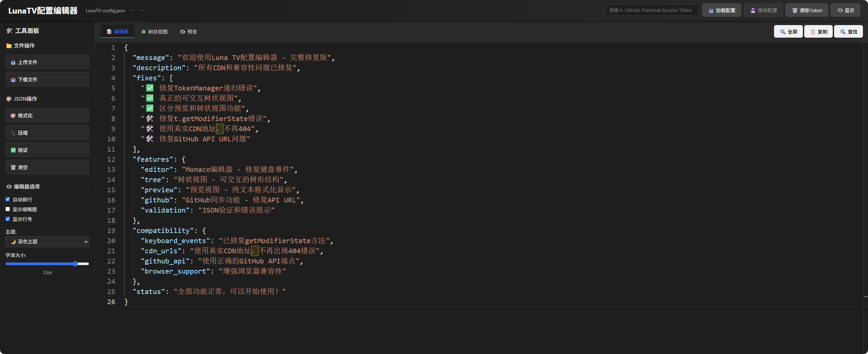
Task: Click the fullscreen (全屏) magnifier icon
Action: click(783, 32)
